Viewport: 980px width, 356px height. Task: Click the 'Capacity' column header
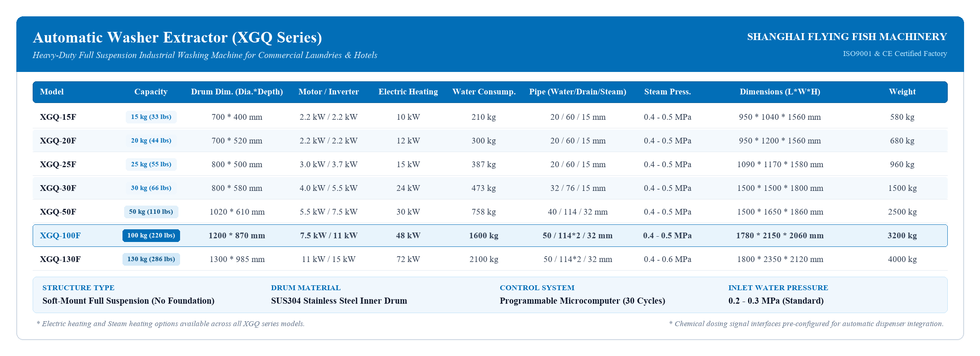click(x=151, y=92)
